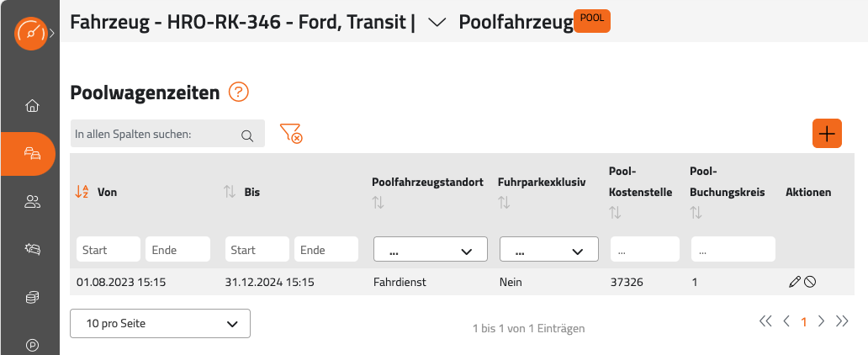Image resolution: width=868 pixels, height=355 pixels.
Task: Add new pool time with plus button
Action: click(827, 134)
